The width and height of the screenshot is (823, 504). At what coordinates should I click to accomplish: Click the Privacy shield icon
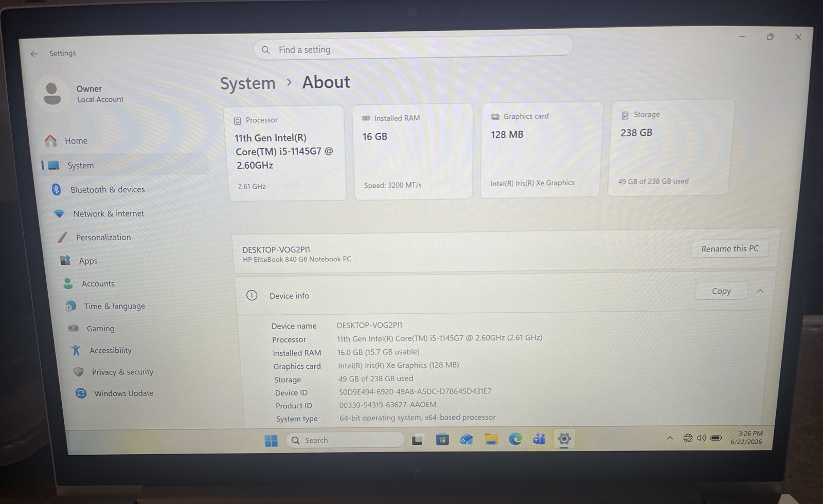click(x=78, y=372)
